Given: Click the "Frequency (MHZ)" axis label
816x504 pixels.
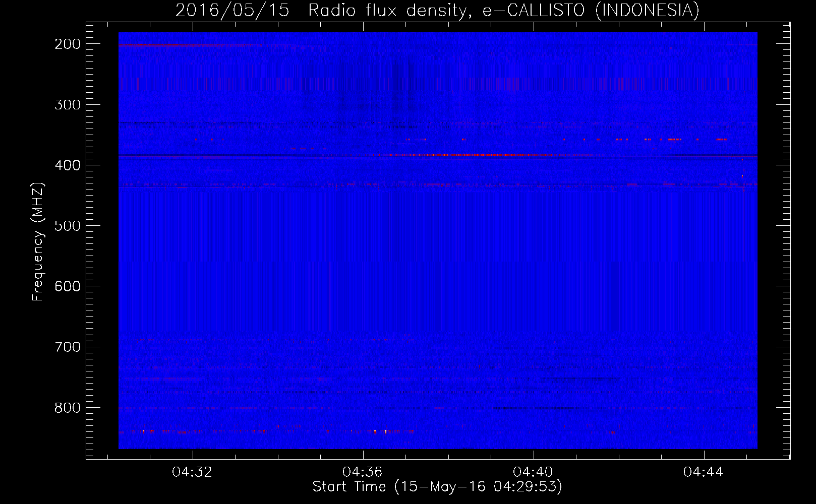Looking at the screenshot, I should pos(38,242).
